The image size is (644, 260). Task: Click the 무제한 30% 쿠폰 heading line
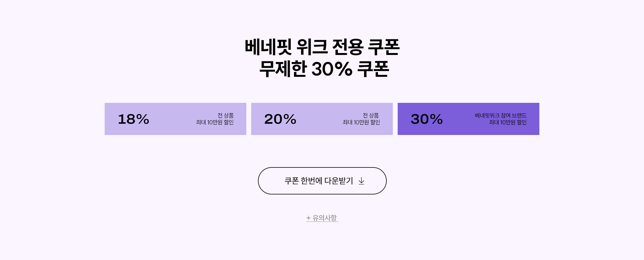pyautogui.click(x=324, y=69)
